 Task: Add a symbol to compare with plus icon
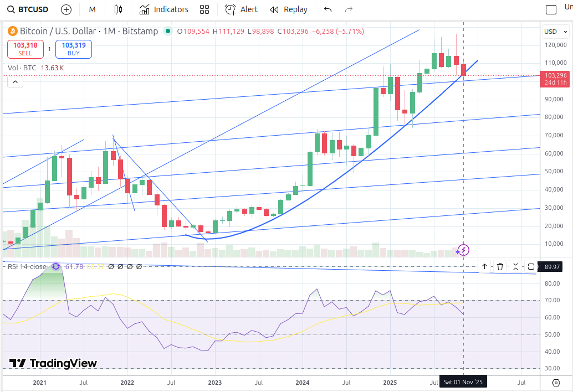(x=66, y=9)
